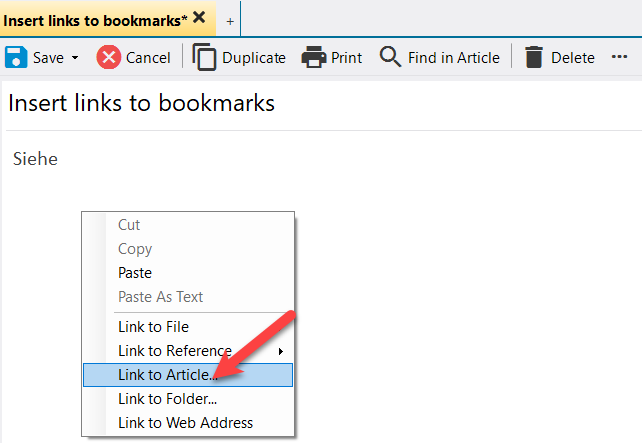Select Link to Folder menu entry
Screen dimensions: 642x443
point(167,398)
